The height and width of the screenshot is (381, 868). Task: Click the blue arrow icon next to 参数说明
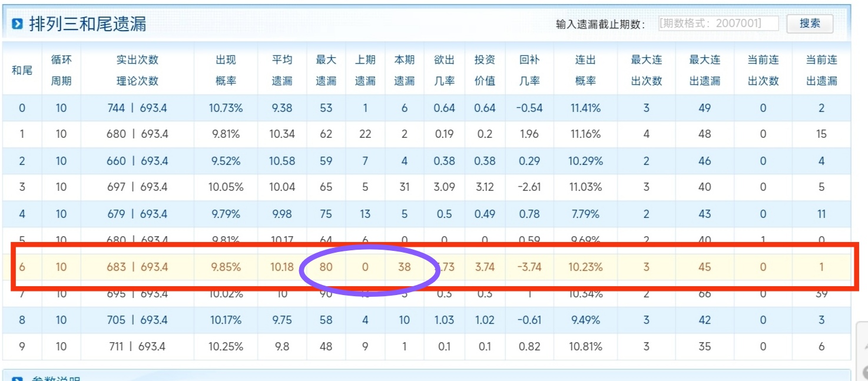pos(18,377)
